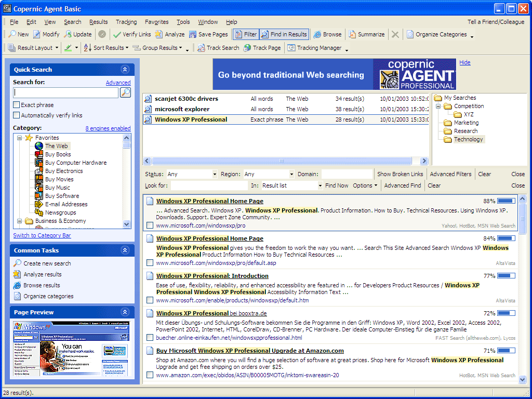Click the gray Delete X toolbar icon
The width and height of the screenshot is (532, 399).
[395, 34]
